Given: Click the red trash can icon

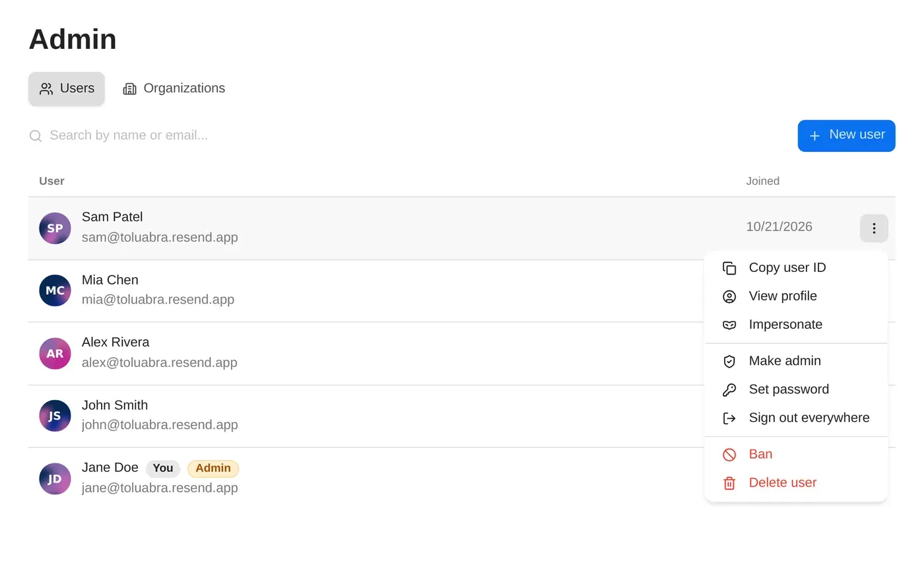Looking at the screenshot, I should 729,483.
